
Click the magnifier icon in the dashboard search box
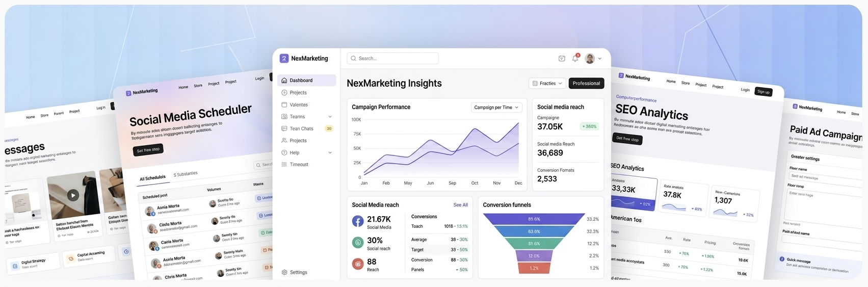coord(353,59)
